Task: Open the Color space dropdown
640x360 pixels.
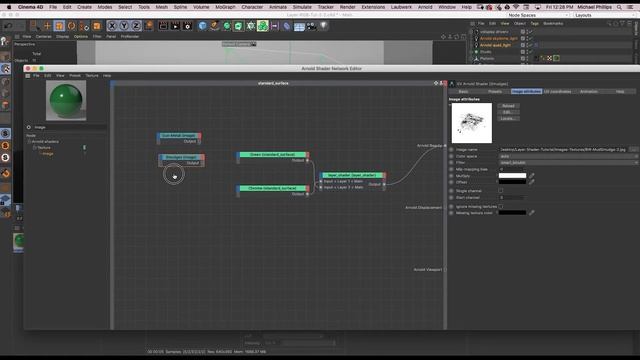Action: click(x=568, y=156)
